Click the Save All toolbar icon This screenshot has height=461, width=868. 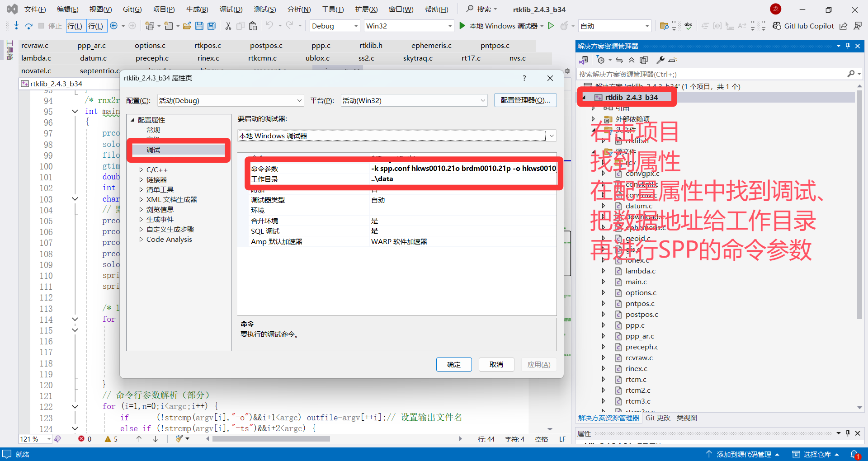click(x=211, y=26)
